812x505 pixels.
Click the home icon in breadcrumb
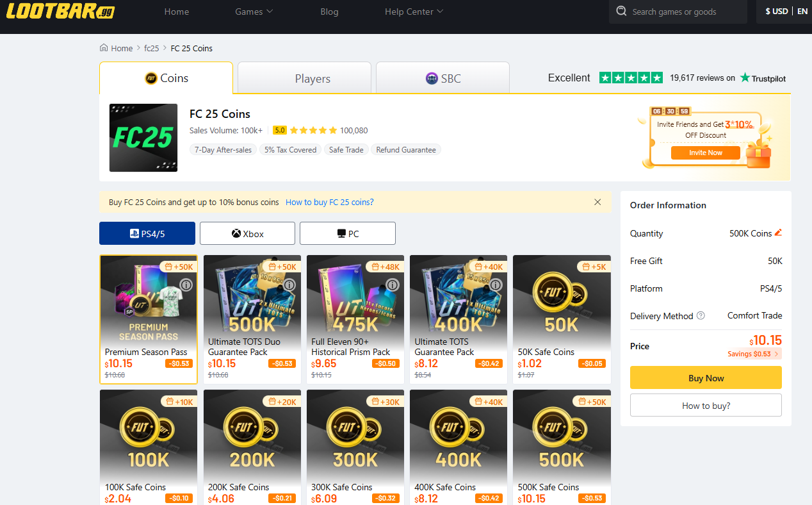(x=104, y=48)
